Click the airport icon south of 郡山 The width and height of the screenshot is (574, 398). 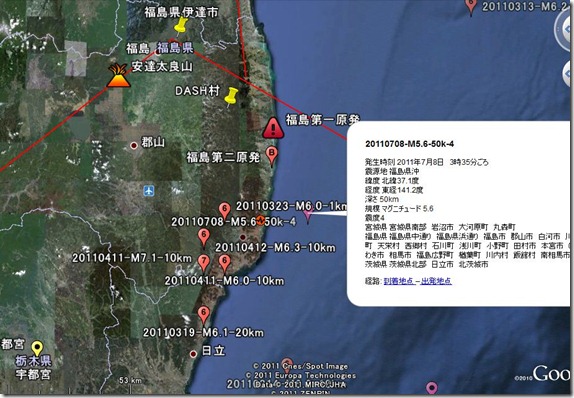(149, 191)
